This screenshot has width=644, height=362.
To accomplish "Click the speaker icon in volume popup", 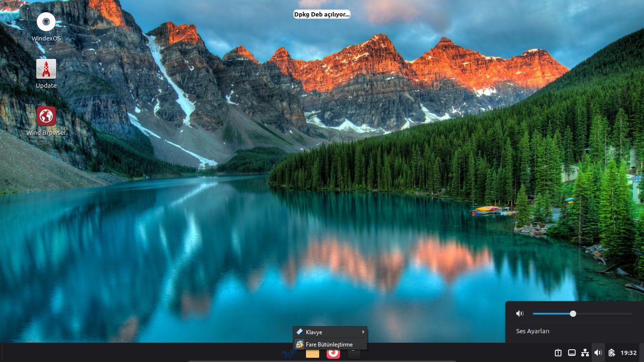I will click(520, 313).
